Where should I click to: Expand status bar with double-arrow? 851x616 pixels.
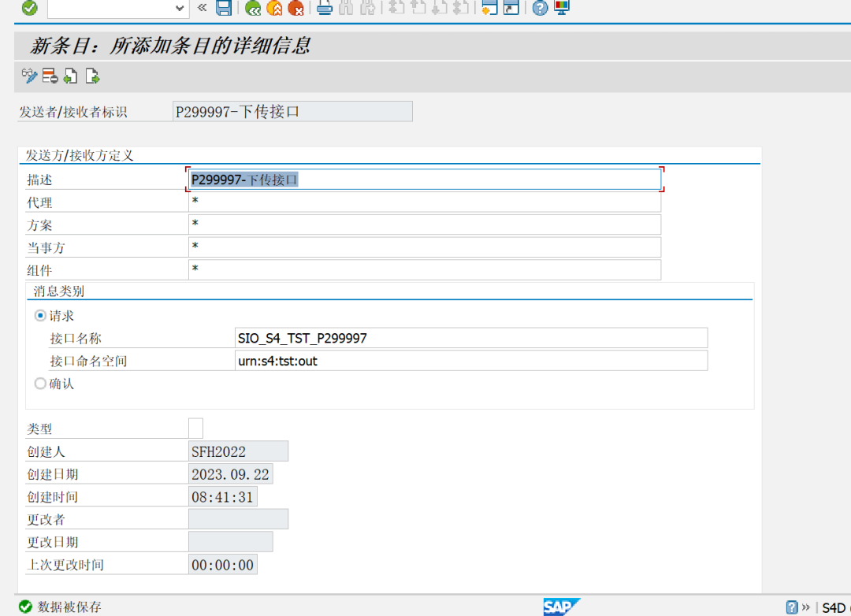[x=806, y=607]
